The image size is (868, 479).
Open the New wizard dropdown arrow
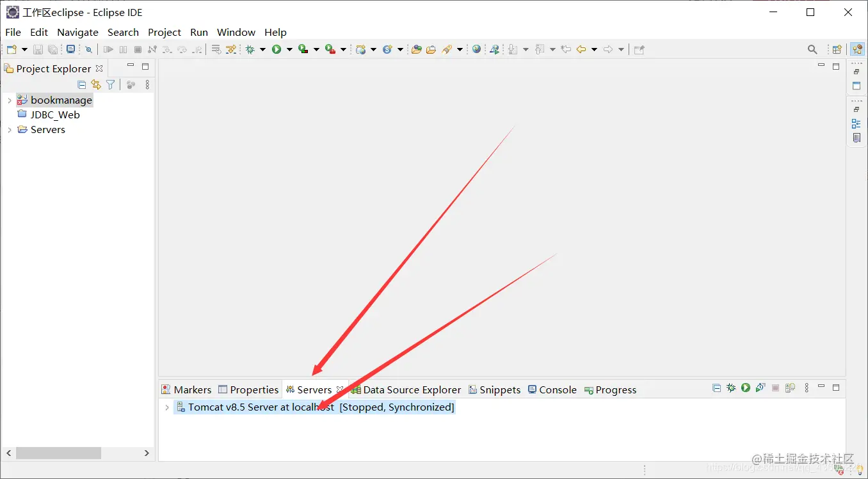pyautogui.click(x=24, y=49)
